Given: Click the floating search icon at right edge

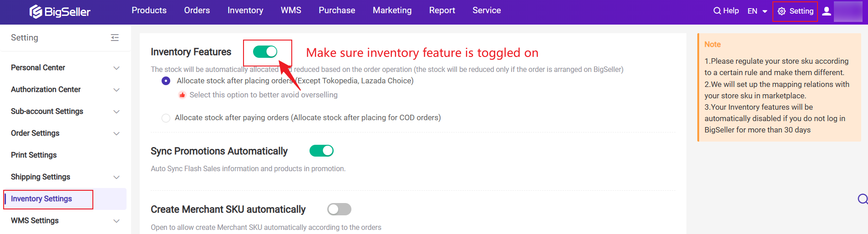Looking at the screenshot, I should click(x=863, y=199).
